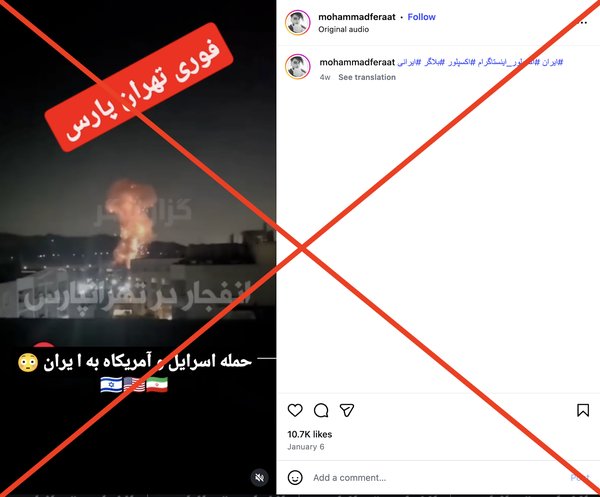Open comments via speech bubble icon
This screenshot has height=497, width=600.
coord(321,410)
